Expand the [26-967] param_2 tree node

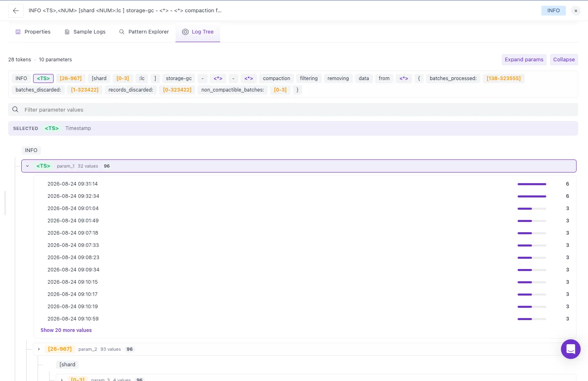[x=39, y=349]
